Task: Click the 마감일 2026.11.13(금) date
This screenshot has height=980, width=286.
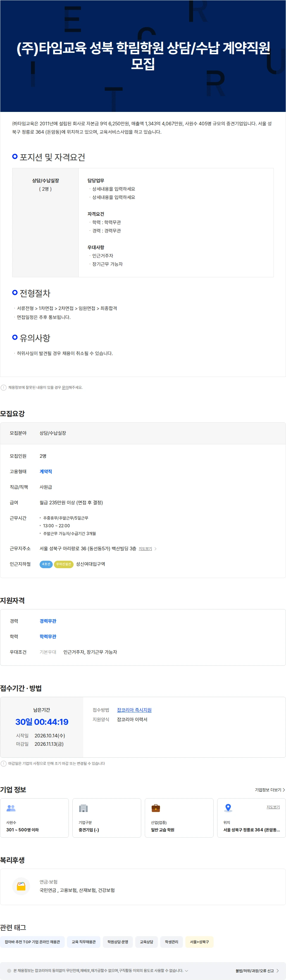Action: pos(49,744)
